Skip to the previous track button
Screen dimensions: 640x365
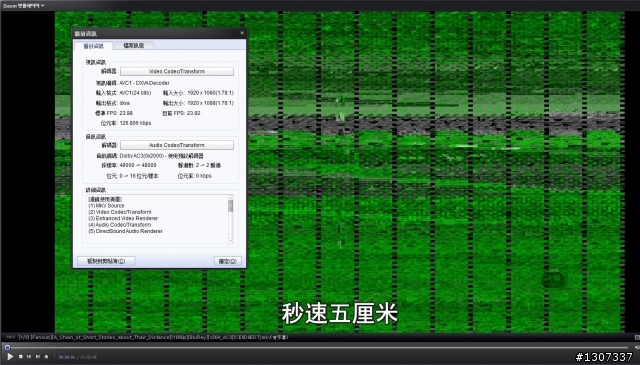[x=29, y=356]
